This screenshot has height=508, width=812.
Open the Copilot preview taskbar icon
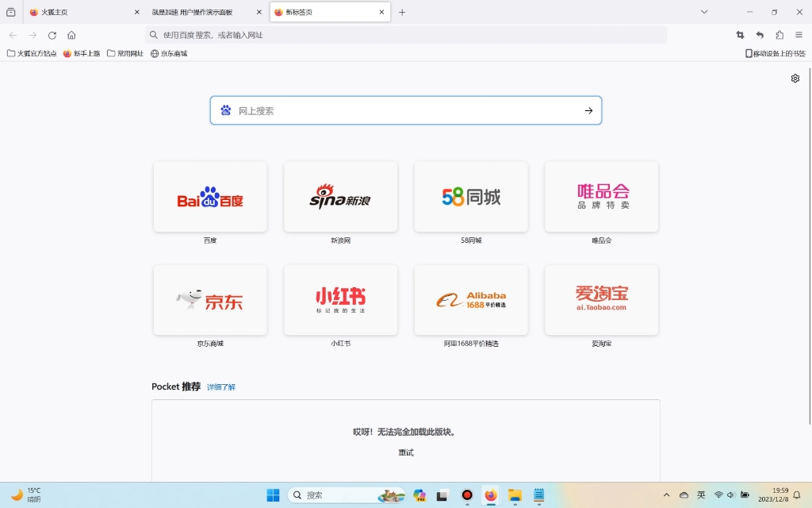click(419, 495)
